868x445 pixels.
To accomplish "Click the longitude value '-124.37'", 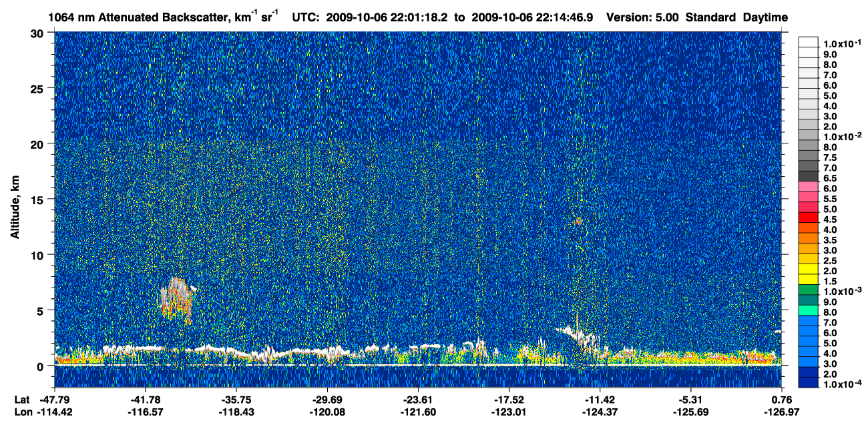I will 600,412.
